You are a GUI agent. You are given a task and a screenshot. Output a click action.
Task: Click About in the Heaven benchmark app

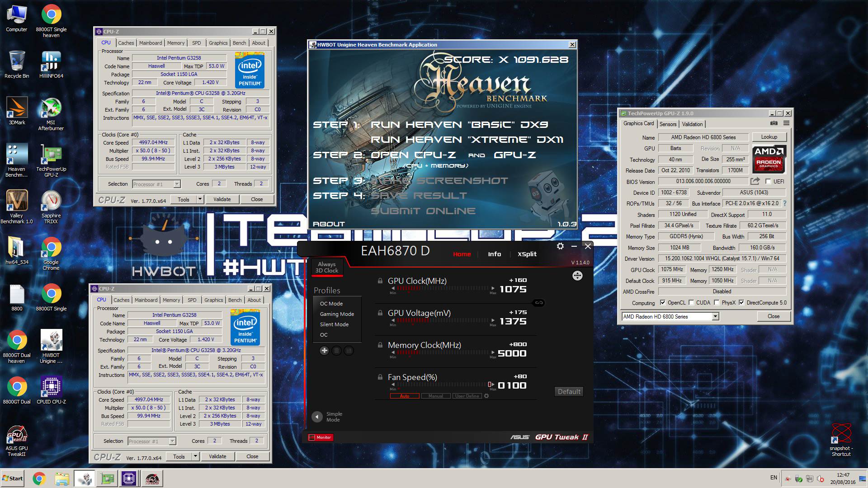click(x=329, y=224)
